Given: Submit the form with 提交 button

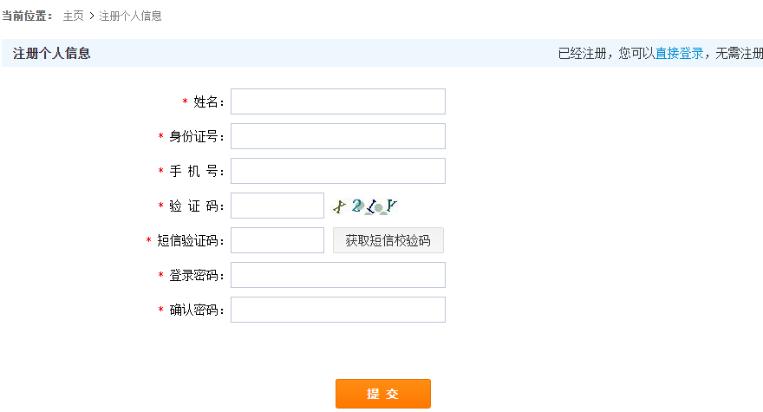Looking at the screenshot, I should [x=383, y=394].
